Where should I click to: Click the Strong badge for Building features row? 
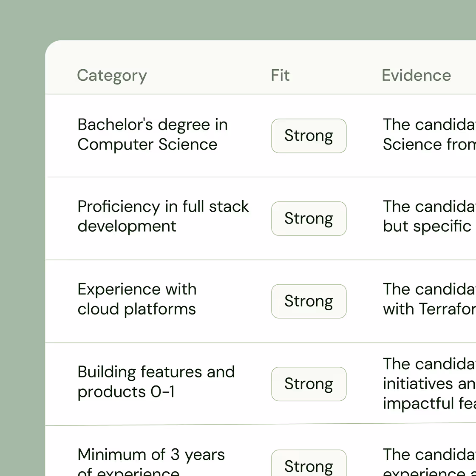pyautogui.click(x=309, y=384)
